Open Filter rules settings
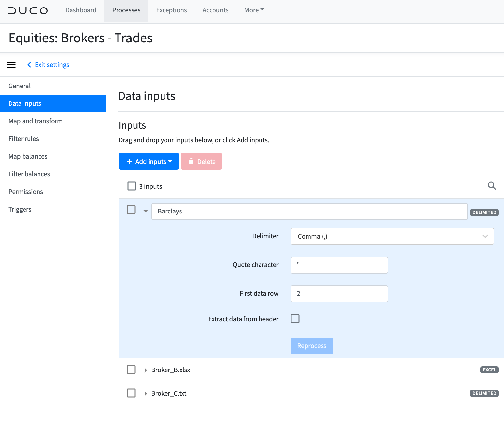 point(53,139)
